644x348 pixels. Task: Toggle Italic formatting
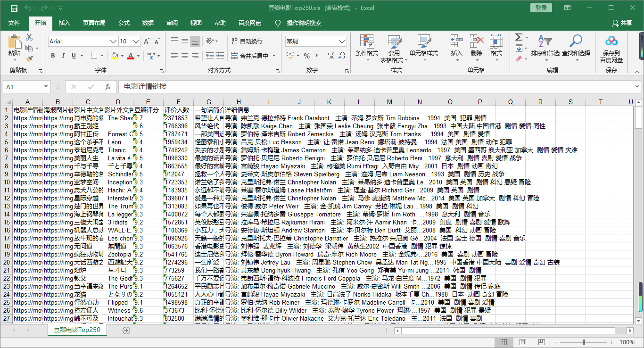(63, 56)
